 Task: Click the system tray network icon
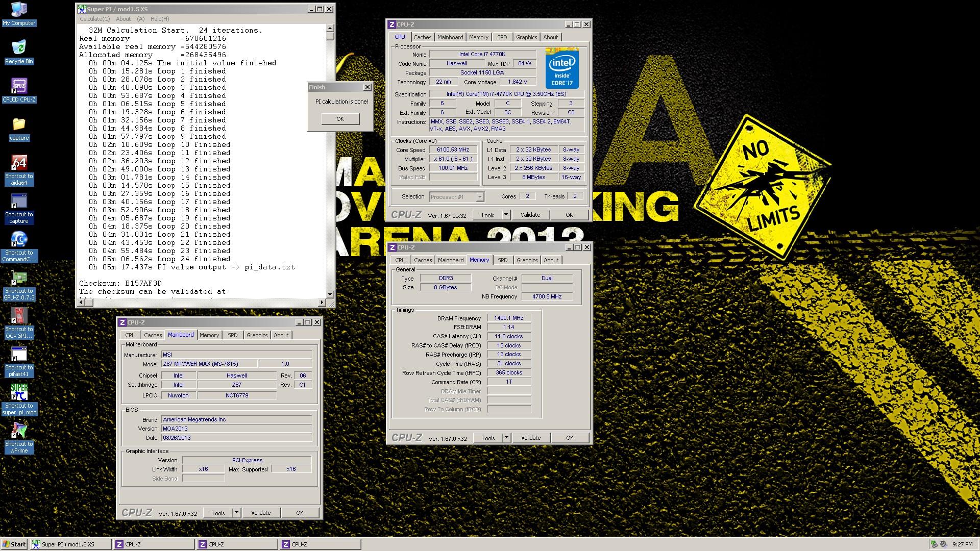click(x=934, y=544)
